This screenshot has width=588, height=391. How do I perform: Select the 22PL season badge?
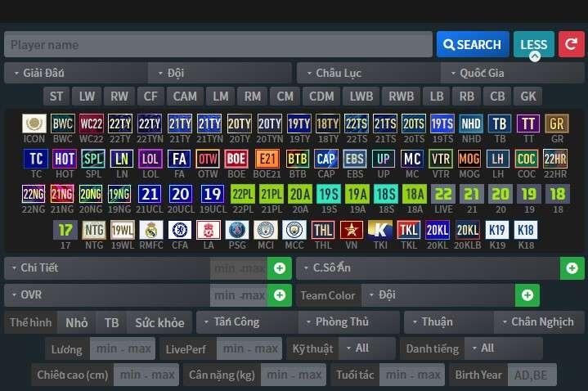click(x=243, y=194)
